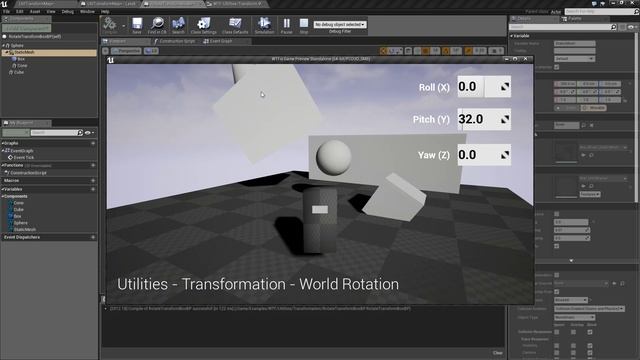
Task: Add a new function with plus icon
Action: pos(93,165)
